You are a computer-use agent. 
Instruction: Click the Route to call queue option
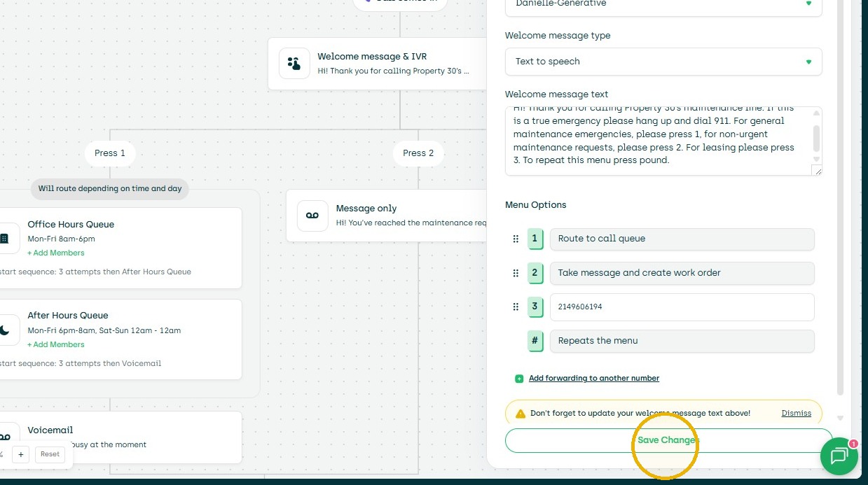click(x=682, y=239)
